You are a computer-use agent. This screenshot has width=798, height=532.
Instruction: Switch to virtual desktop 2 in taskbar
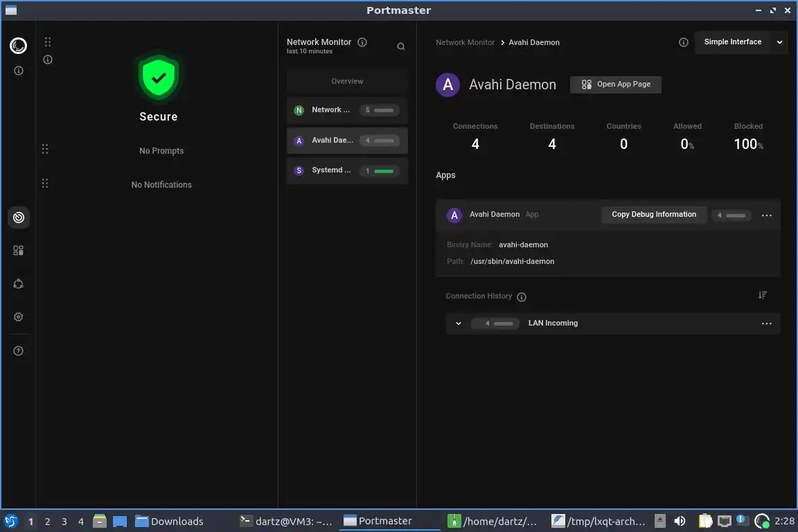click(x=47, y=522)
